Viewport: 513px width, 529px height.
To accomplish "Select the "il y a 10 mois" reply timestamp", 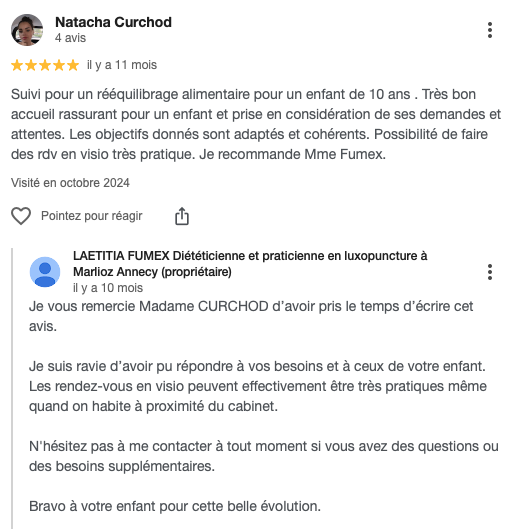I will 108,288.
